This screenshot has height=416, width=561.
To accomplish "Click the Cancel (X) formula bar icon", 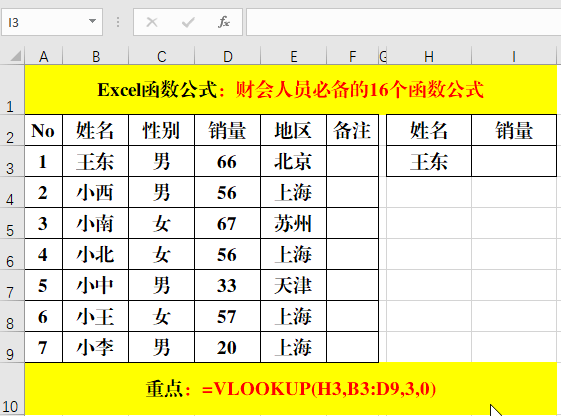I will [x=152, y=22].
